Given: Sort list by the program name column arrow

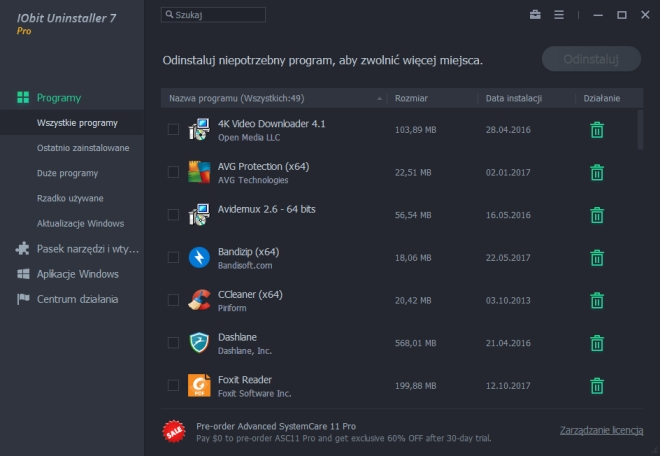Looking at the screenshot, I should pos(379,99).
